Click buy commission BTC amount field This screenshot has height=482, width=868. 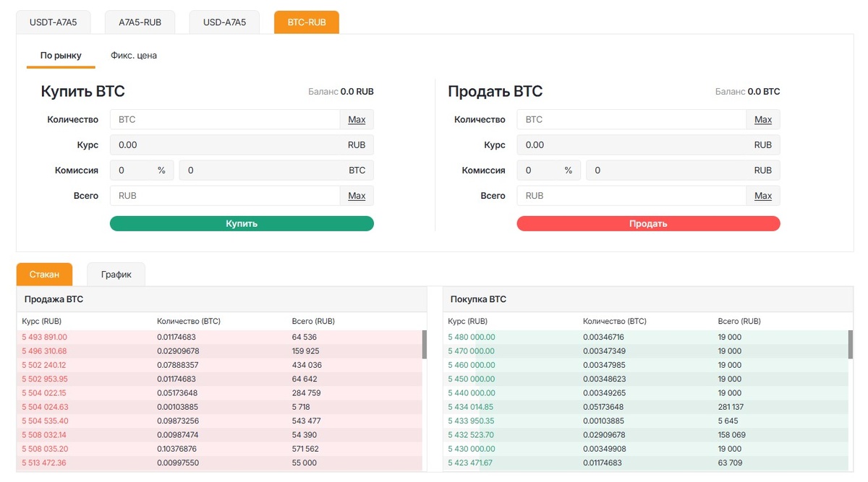click(276, 171)
